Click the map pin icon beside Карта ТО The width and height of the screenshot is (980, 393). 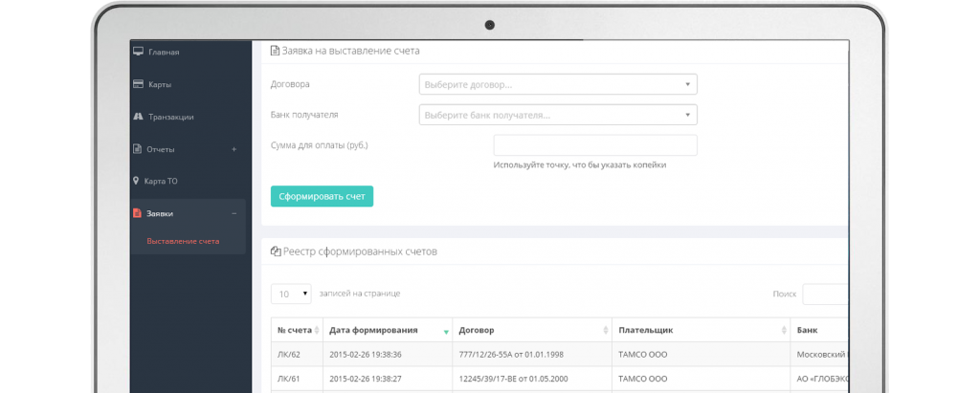click(x=137, y=181)
